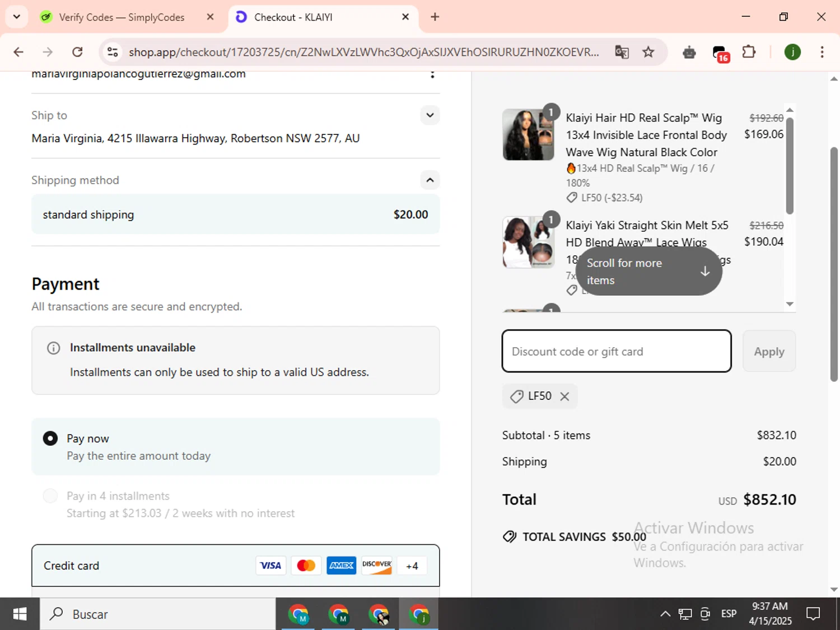Click the Subtotal $832.10 value
Viewport: 840px width, 630px height.
tap(776, 435)
